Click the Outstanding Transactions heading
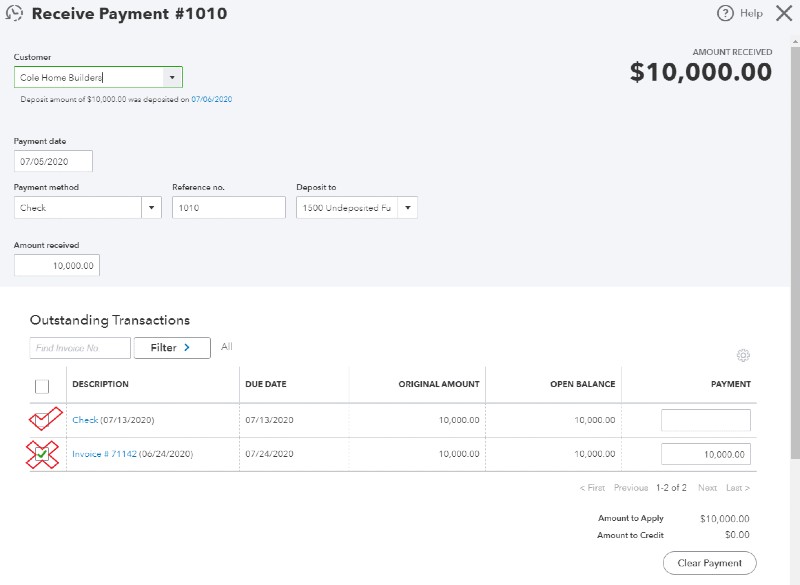This screenshot has height=585, width=800. [110, 320]
